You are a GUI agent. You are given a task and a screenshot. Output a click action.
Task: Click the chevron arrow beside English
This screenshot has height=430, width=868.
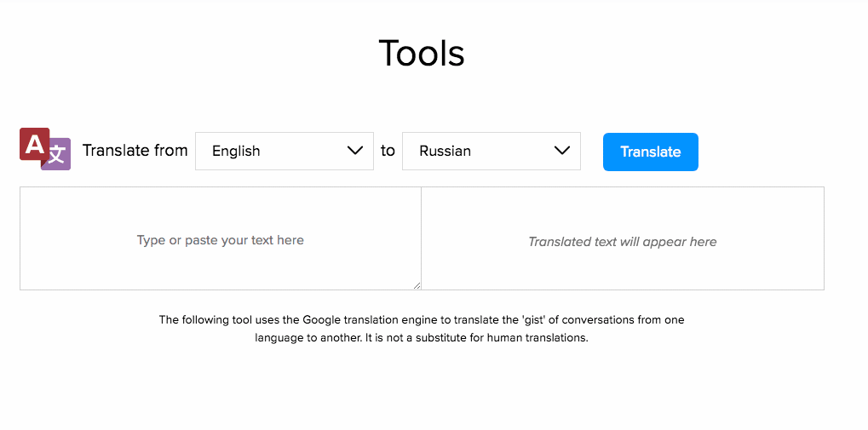pos(355,151)
